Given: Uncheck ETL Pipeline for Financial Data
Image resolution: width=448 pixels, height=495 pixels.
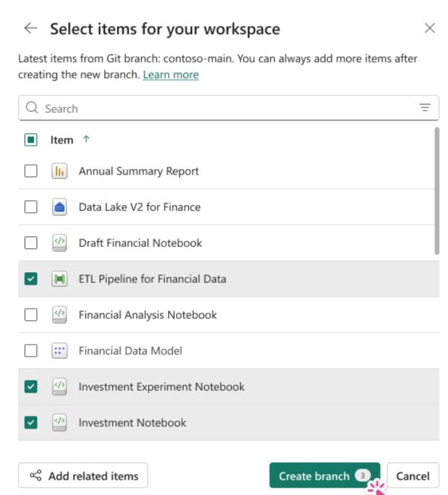Looking at the screenshot, I should (31, 279).
